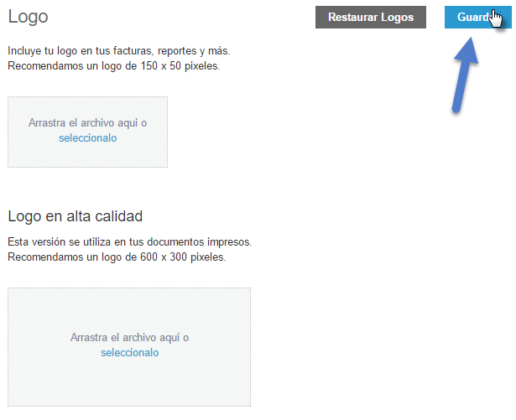516x420 pixels.
Task: Click 'Esta versión se utiliza en tus documentos impresos'
Action: pyautogui.click(x=130, y=241)
